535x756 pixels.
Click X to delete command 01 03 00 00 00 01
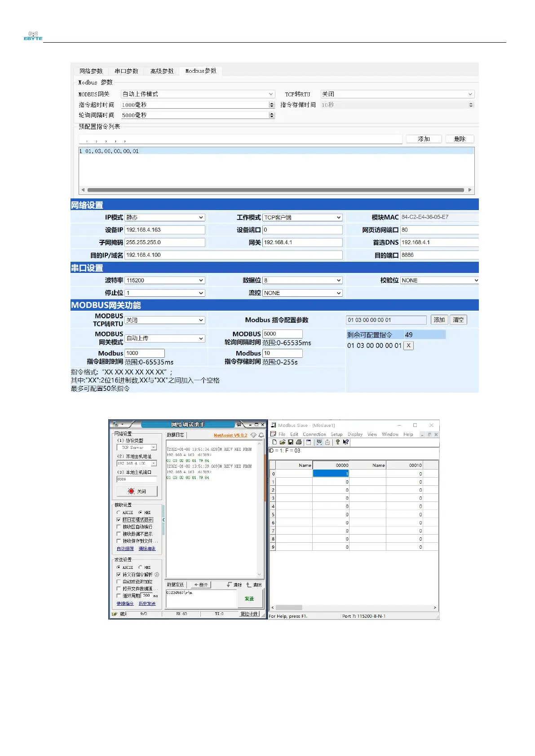coord(409,346)
